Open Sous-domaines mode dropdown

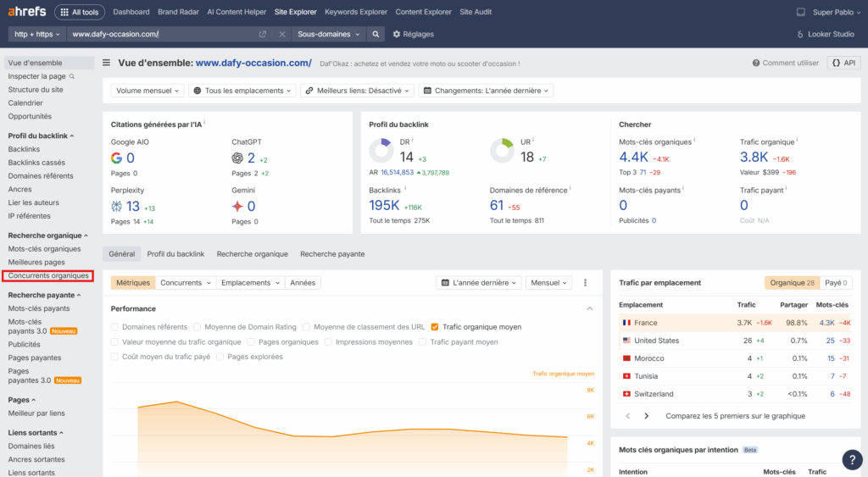point(328,34)
